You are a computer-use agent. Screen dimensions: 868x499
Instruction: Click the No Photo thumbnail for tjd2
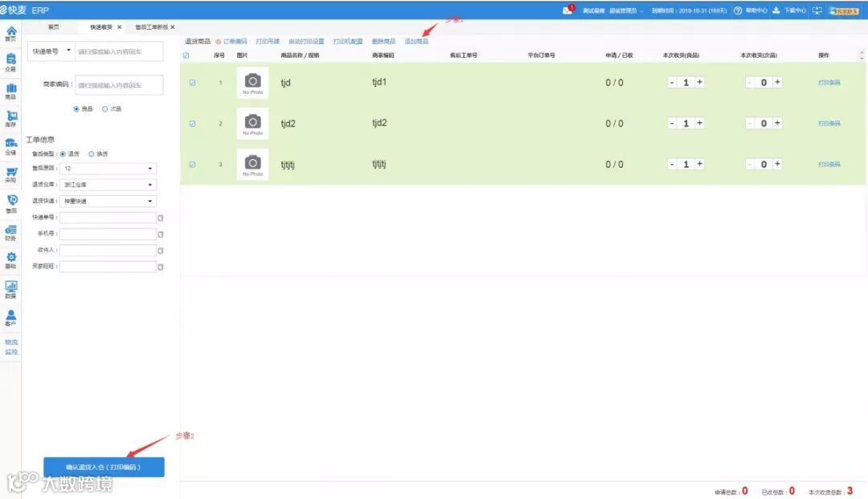pyautogui.click(x=252, y=124)
